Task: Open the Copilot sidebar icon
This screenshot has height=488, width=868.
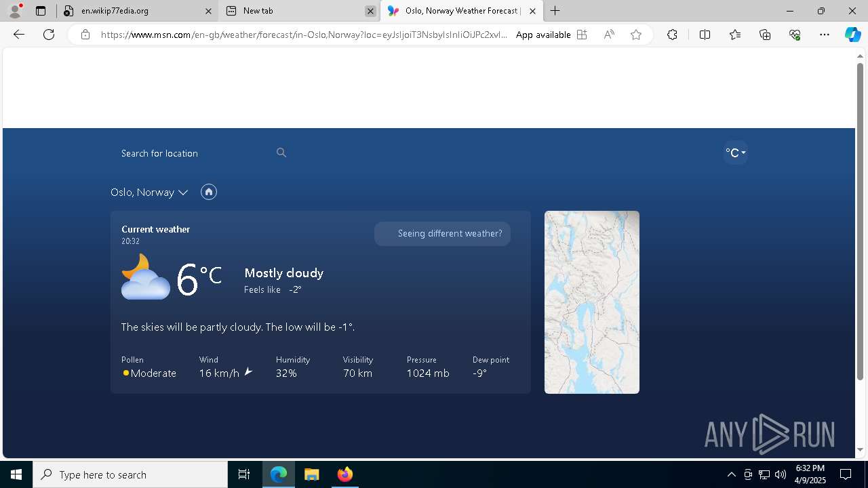Action: click(x=852, y=35)
